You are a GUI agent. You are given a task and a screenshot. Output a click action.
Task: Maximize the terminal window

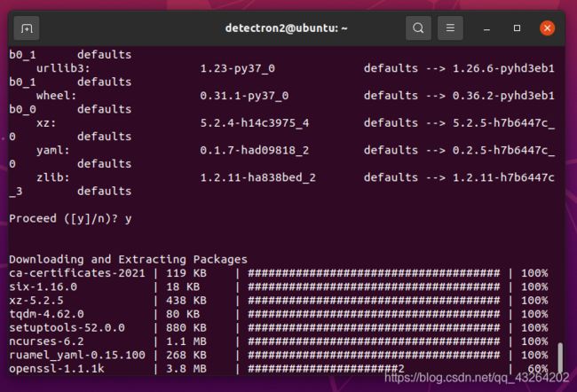point(517,28)
